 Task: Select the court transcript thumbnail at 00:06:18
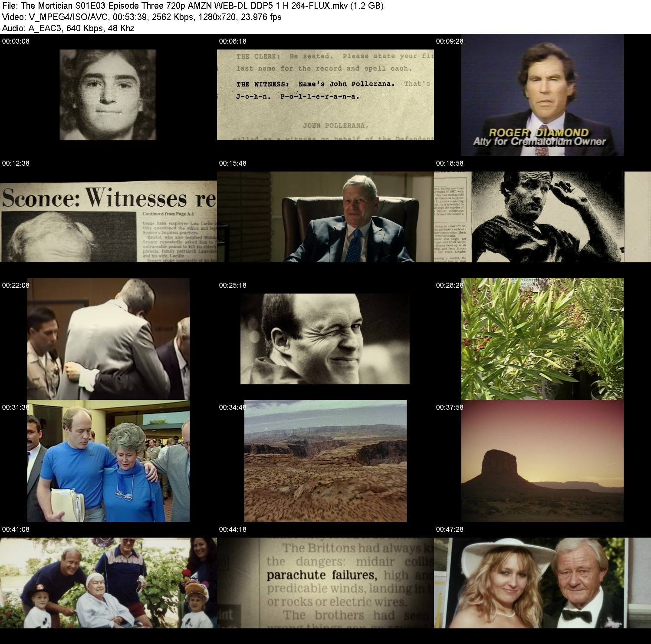click(325, 95)
